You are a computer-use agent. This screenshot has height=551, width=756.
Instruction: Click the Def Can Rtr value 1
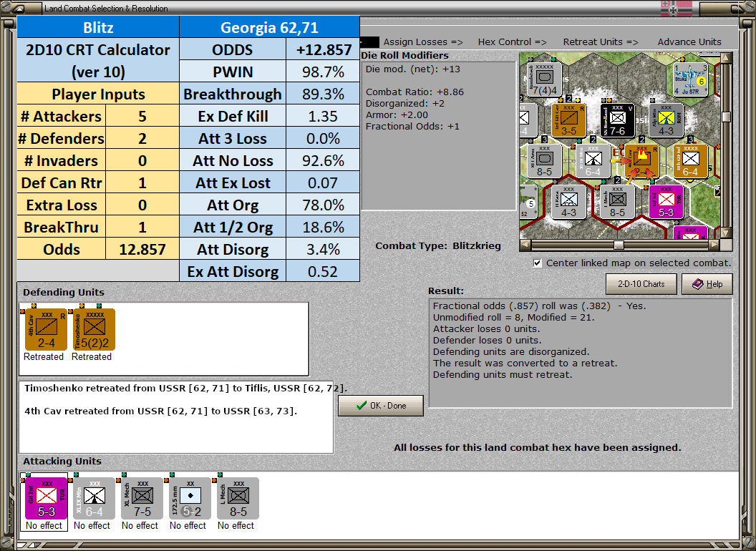(142, 182)
